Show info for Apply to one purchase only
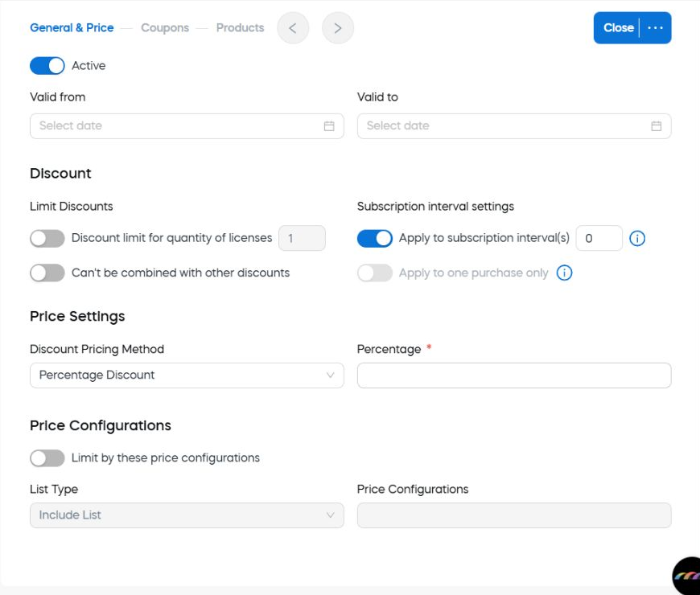 [x=564, y=273]
